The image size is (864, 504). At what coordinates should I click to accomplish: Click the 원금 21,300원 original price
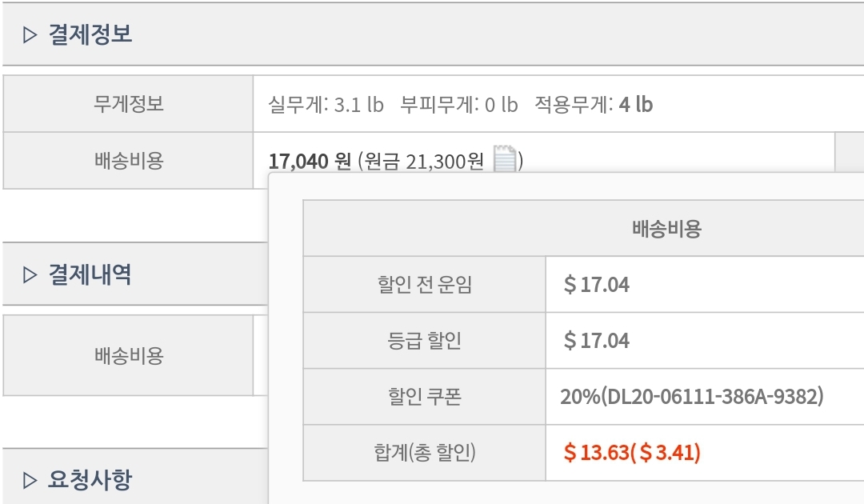(x=423, y=161)
